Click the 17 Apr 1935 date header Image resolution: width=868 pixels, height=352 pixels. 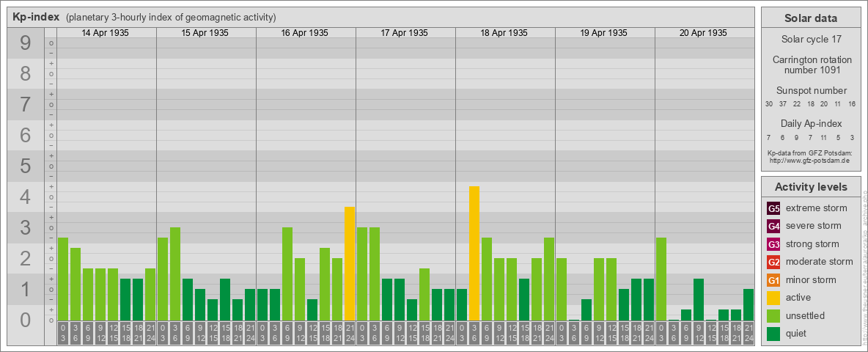(404, 33)
